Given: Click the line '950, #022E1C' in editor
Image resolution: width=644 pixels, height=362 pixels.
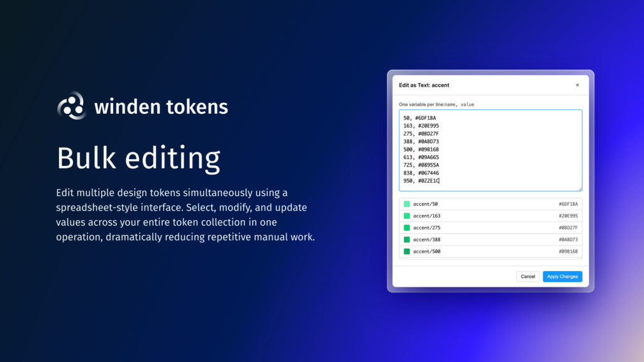Looking at the screenshot, I should pos(421,180).
